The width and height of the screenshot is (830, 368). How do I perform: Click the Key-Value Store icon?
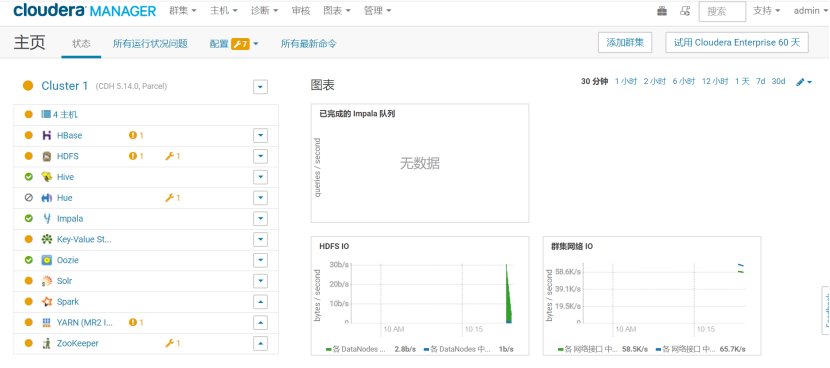click(x=47, y=239)
